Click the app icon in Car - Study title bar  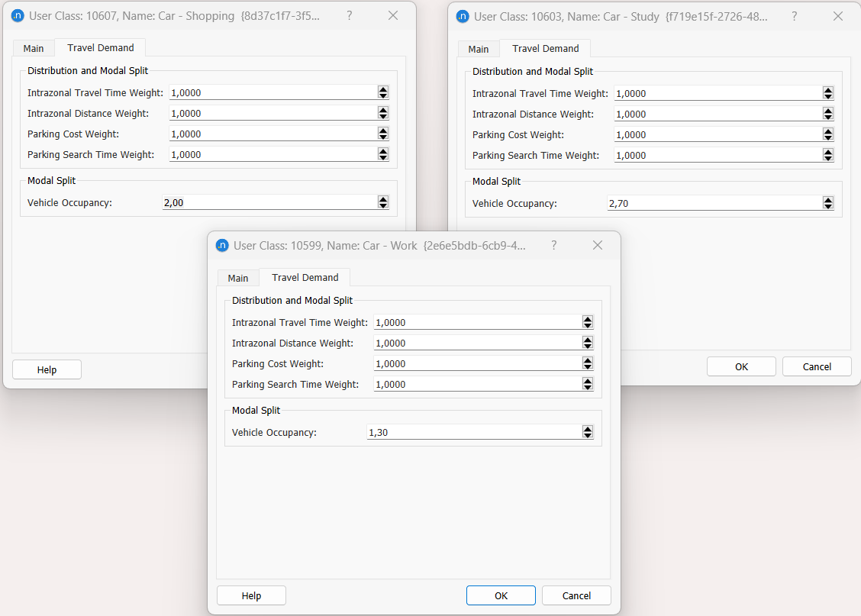(463, 16)
